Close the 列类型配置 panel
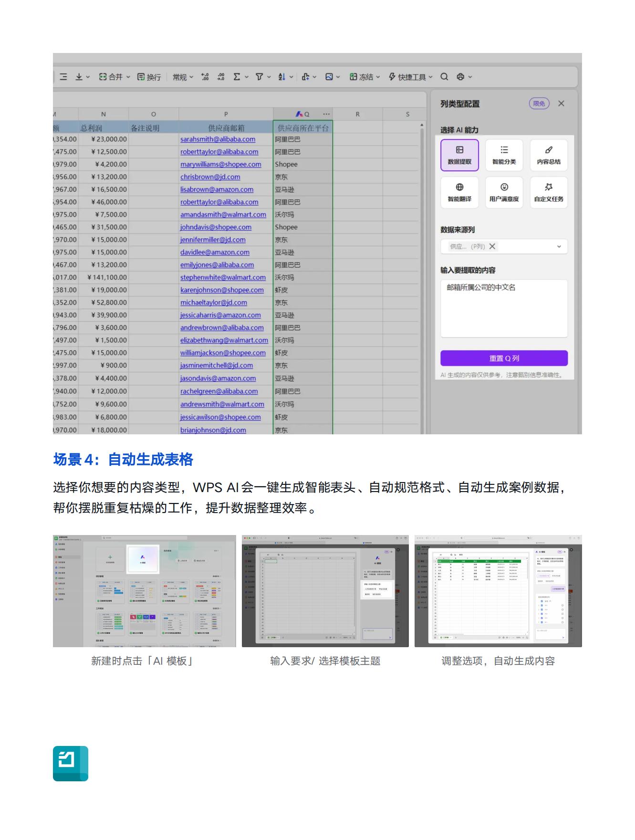 pyautogui.click(x=561, y=104)
